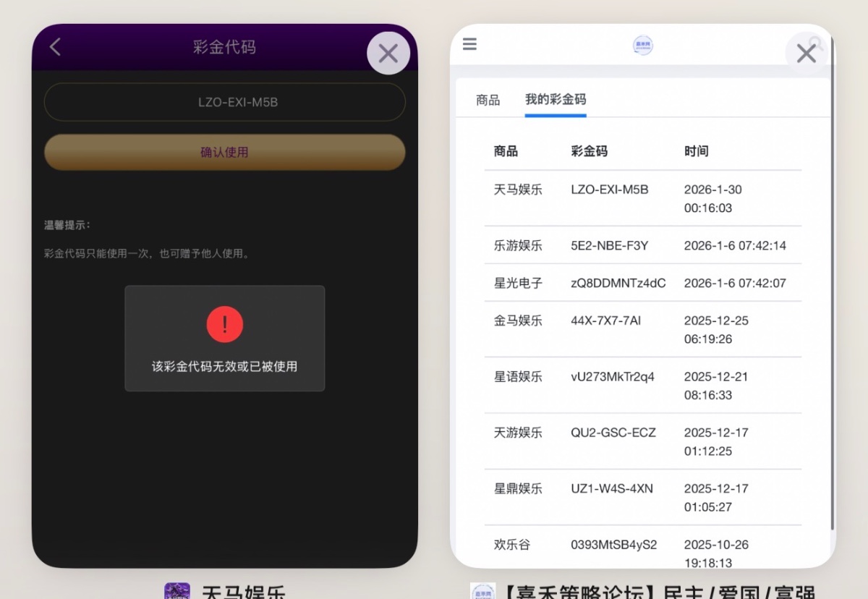Viewport: 868px width, 599px height.
Task: Open 天马娱乐 app icon below the card
Action: 177,592
